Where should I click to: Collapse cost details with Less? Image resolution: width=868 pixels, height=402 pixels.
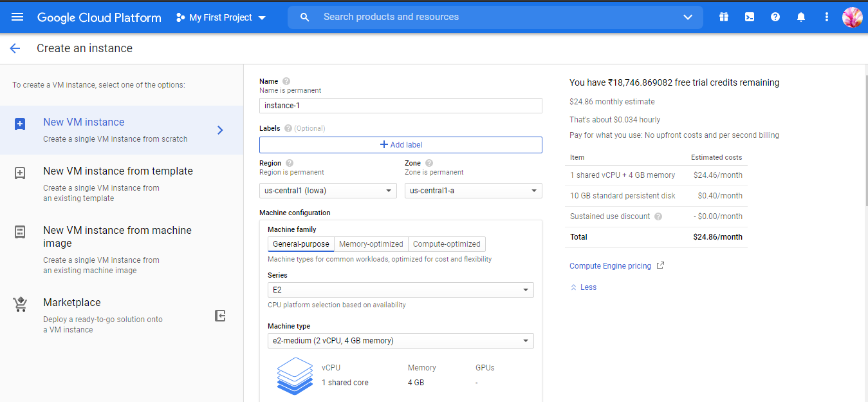587,287
